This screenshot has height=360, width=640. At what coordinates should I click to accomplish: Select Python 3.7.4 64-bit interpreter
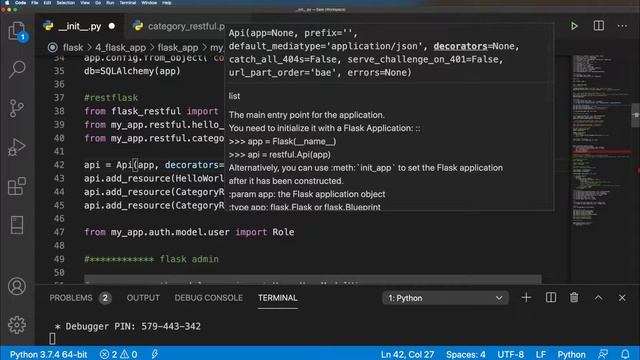coord(48,354)
